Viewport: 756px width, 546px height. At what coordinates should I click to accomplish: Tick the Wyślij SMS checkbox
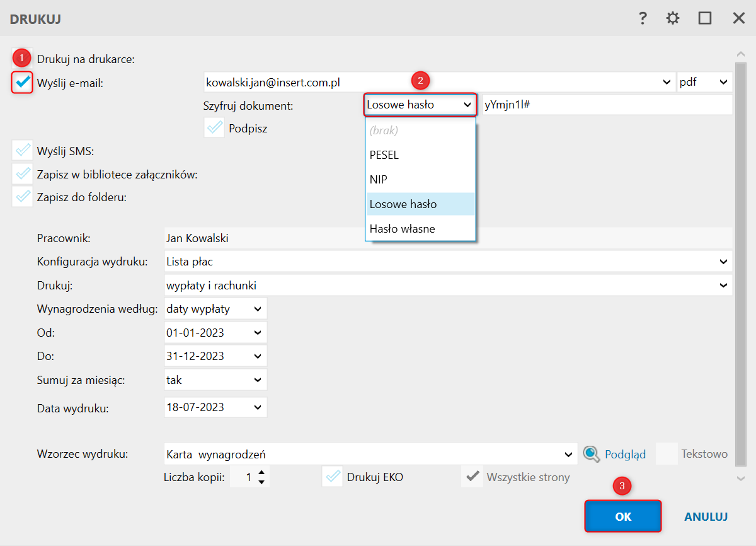pyautogui.click(x=23, y=151)
